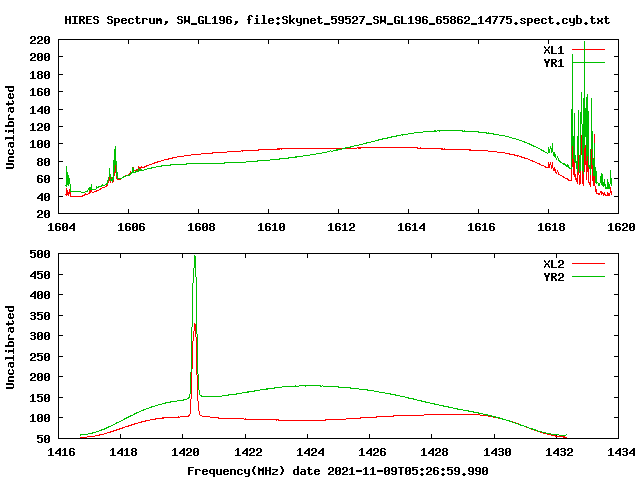Click the 1608 x-axis tick label
The image size is (640, 480).
coord(201,227)
